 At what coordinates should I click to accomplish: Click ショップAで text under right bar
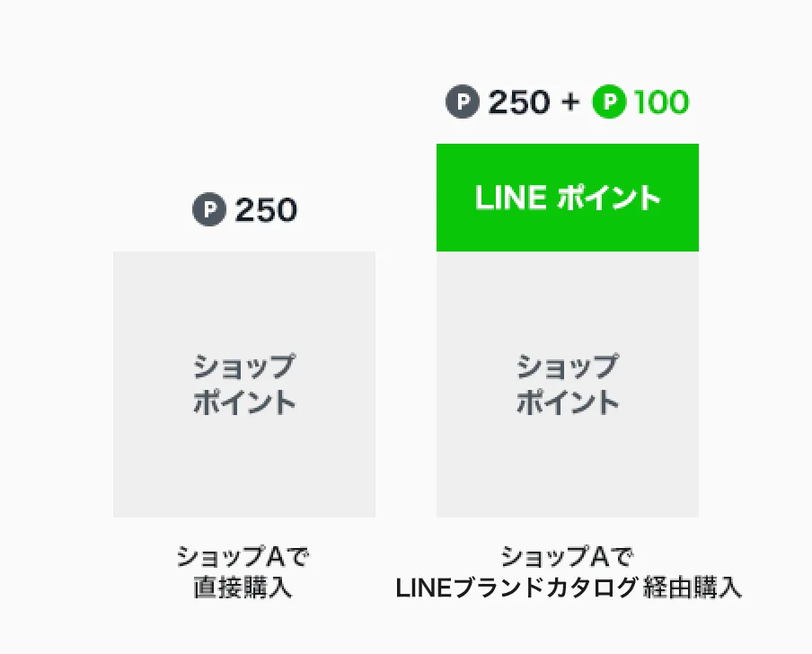coord(567,557)
